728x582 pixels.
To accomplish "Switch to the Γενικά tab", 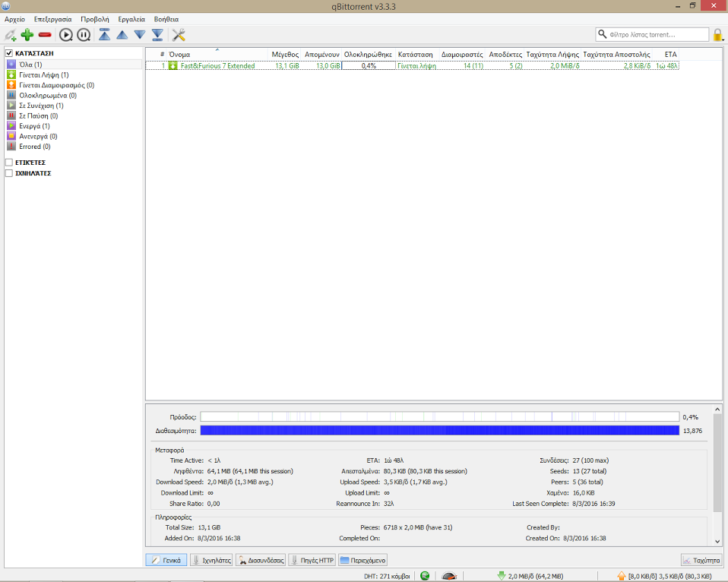I will [x=166, y=560].
